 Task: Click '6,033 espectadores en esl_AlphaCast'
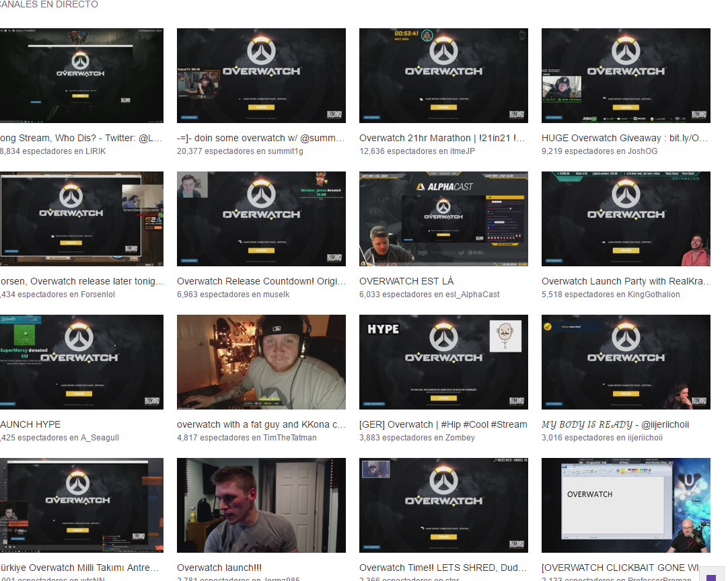(429, 295)
